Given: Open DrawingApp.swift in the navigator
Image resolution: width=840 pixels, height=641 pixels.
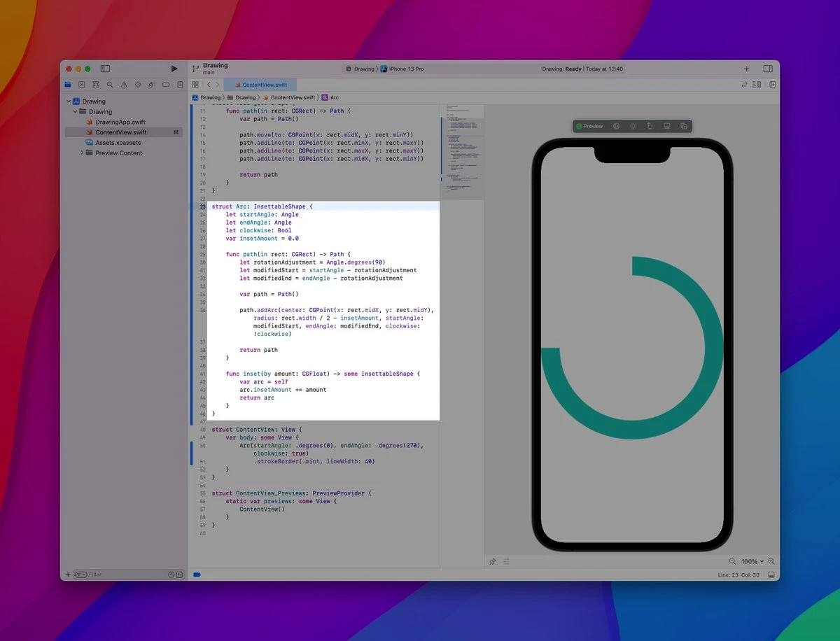Looking at the screenshot, I should 120,122.
